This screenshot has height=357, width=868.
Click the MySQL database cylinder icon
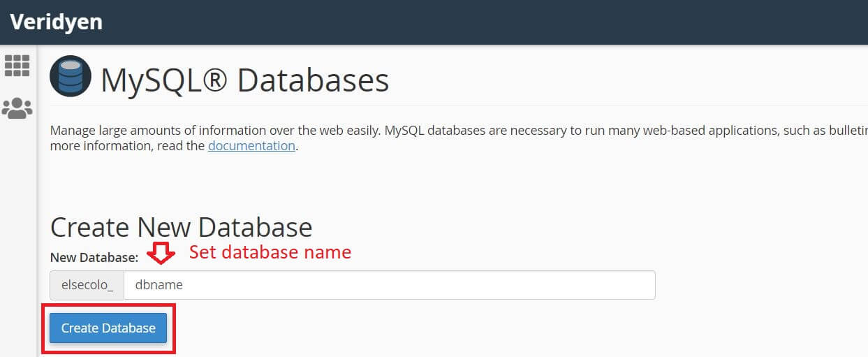point(71,76)
